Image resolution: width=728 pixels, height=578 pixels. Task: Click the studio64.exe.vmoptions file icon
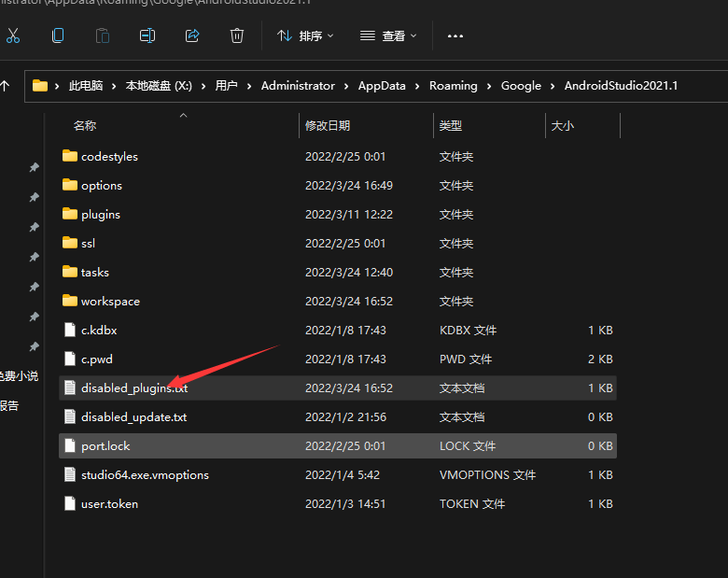(70, 475)
